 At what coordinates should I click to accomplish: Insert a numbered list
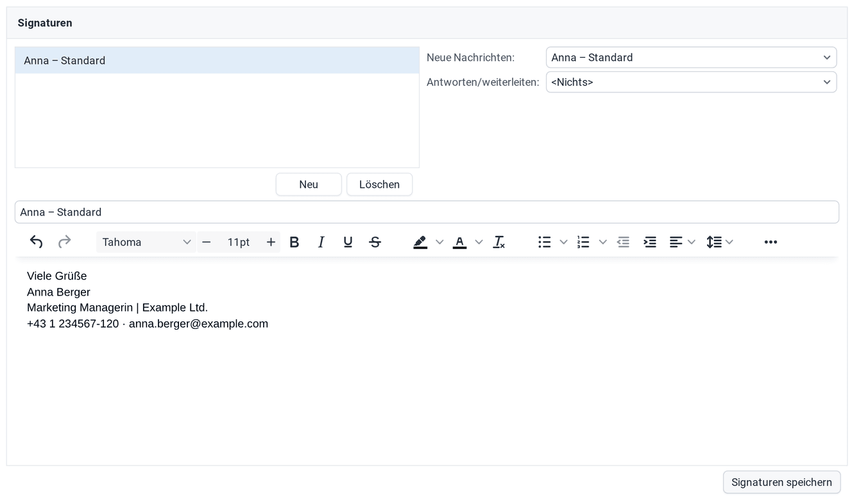pyautogui.click(x=583, y=242)
